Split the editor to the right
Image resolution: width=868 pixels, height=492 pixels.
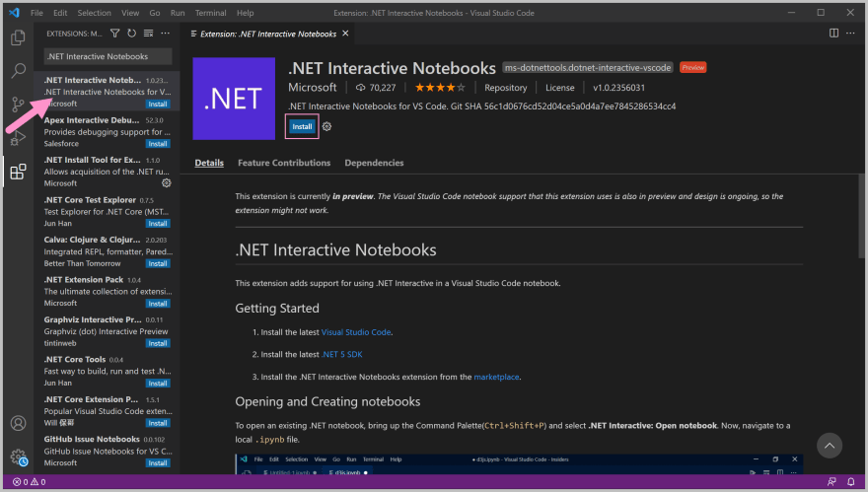tap(833, 34)
